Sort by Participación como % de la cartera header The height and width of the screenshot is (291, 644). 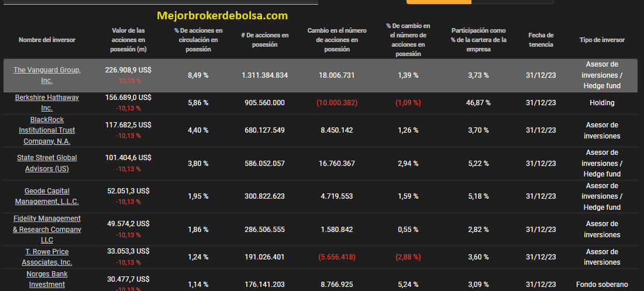click(478, 40)
